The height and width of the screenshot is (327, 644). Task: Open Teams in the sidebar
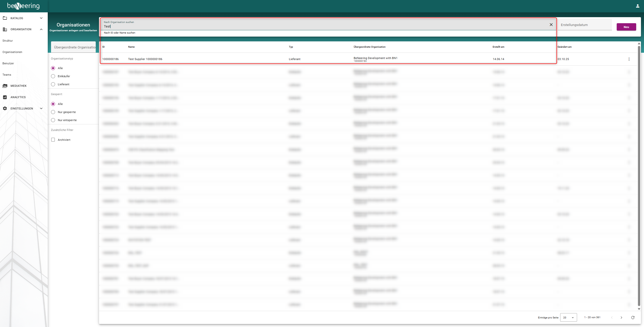pos(7,75)
